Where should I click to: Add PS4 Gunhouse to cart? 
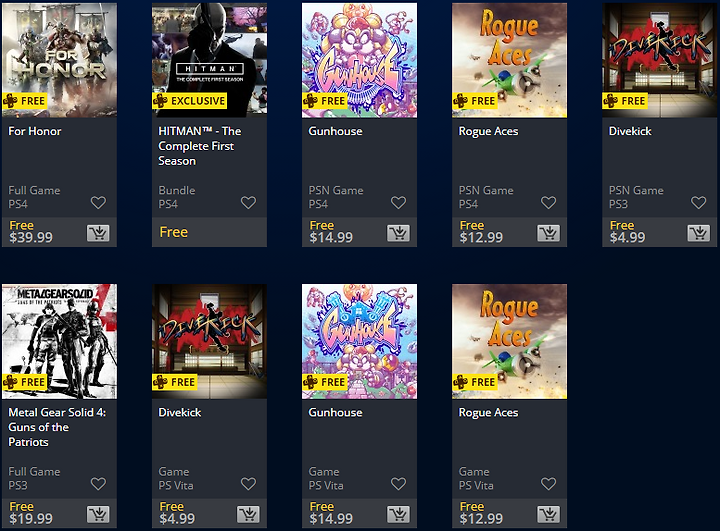[399, 233]
